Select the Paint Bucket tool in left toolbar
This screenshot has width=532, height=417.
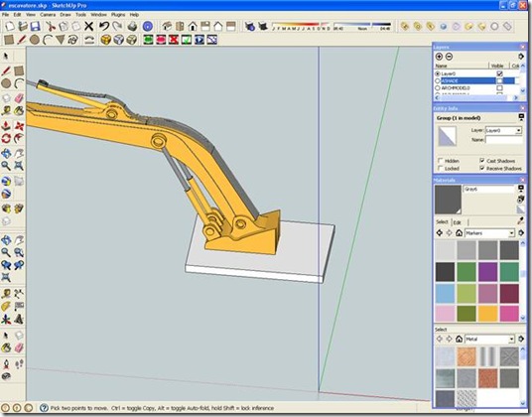click(19, 111)
